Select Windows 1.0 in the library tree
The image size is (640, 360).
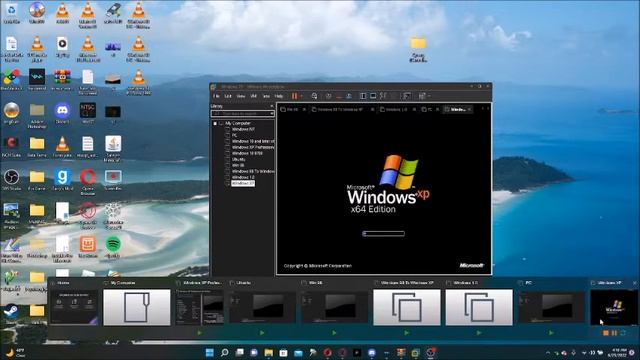243,178
